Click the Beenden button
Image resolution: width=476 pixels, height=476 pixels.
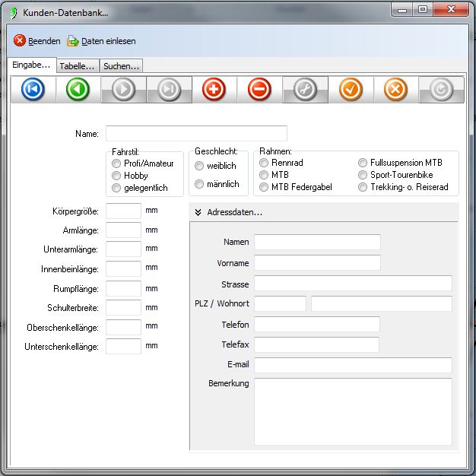click(37, 41)
